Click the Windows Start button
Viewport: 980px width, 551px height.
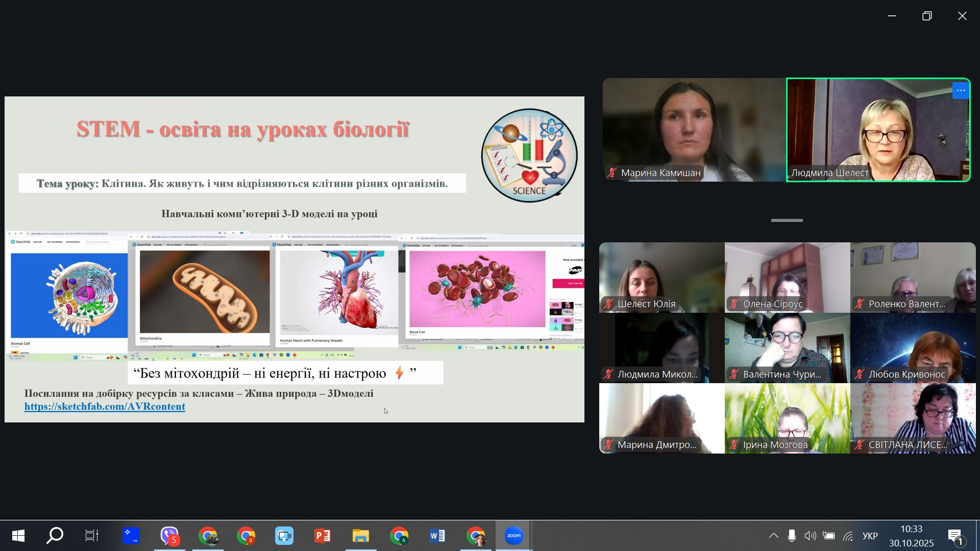18,536
